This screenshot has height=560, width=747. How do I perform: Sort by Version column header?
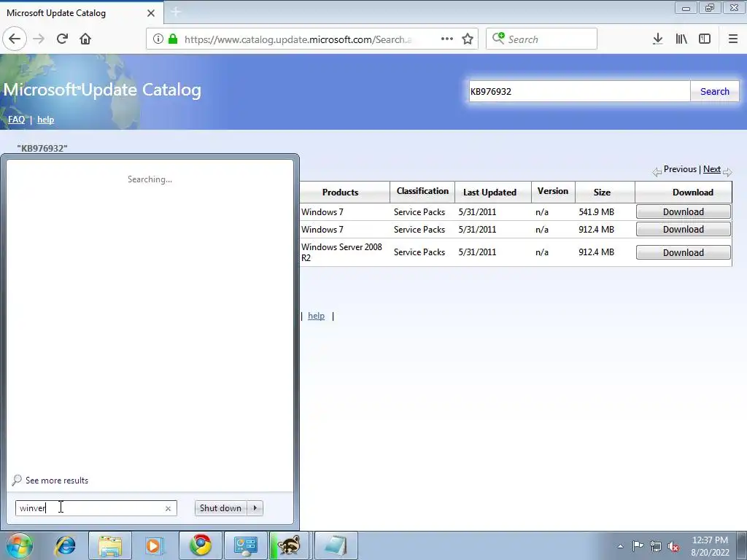tap(553, 191)
